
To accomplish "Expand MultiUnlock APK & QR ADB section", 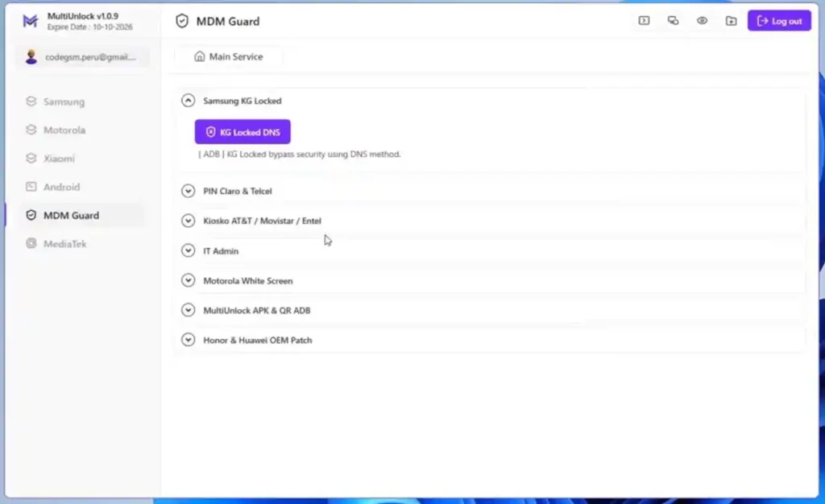I will point(188,310).
